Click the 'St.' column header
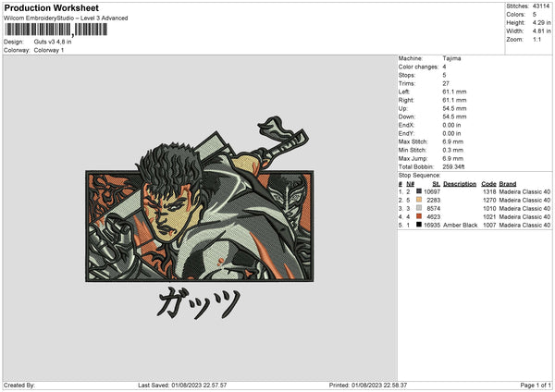555x392 pixels. (437, 184)
